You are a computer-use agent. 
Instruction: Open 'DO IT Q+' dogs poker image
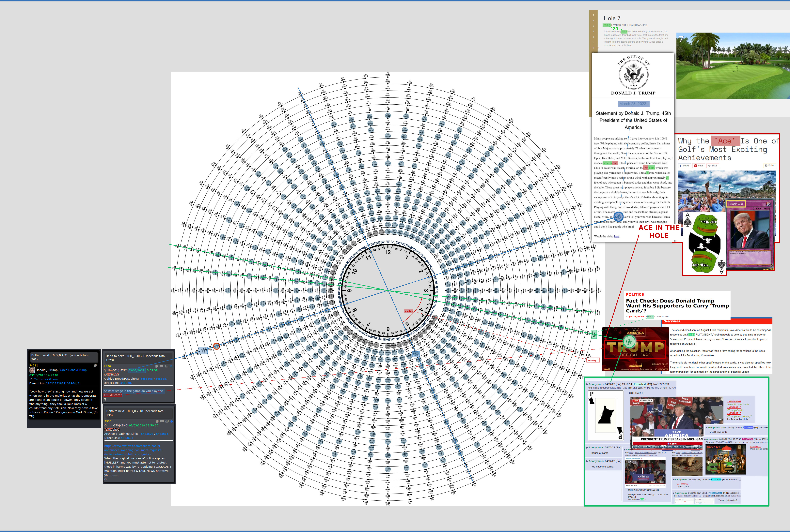[x=725, y=459]
